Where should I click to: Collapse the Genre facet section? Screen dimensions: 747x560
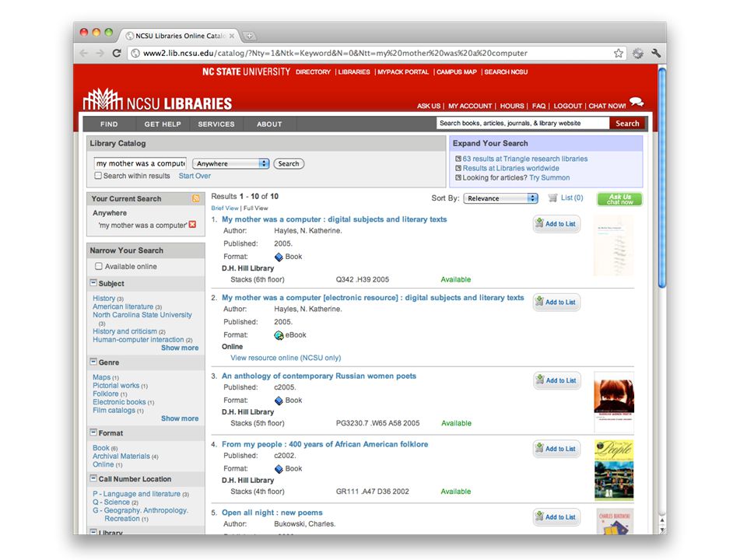(x=93, y=362)
